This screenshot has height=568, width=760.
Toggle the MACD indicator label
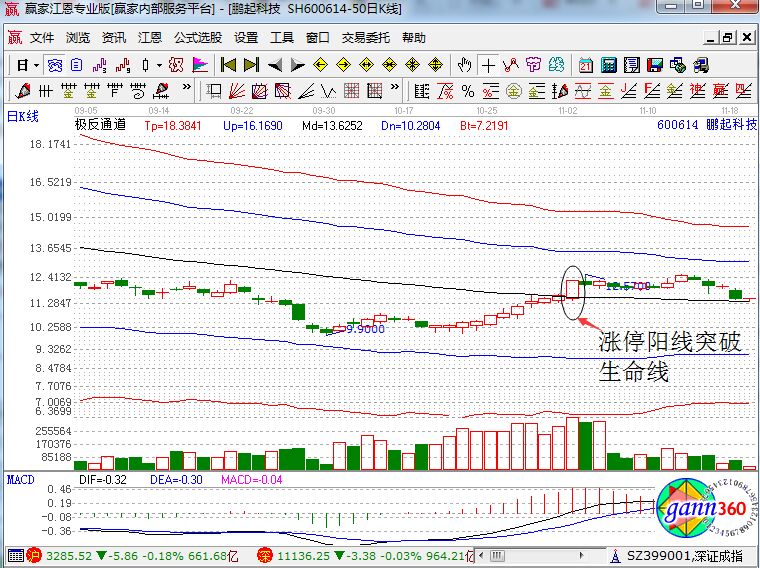click(x=21, y=481)
